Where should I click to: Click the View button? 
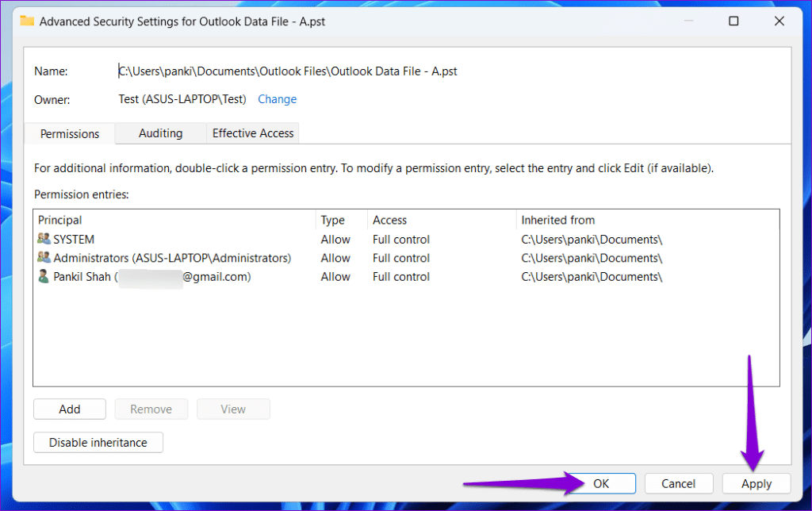[233, 409]
